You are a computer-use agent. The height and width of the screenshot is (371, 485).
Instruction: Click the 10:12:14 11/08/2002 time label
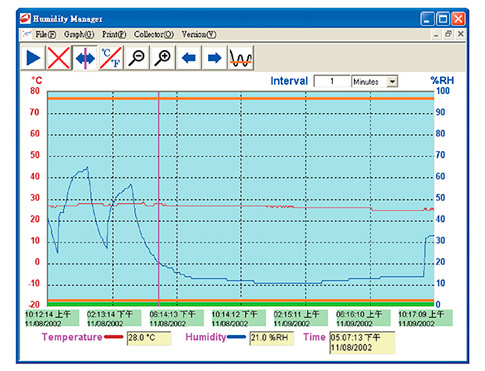click(x=52, y=318)
